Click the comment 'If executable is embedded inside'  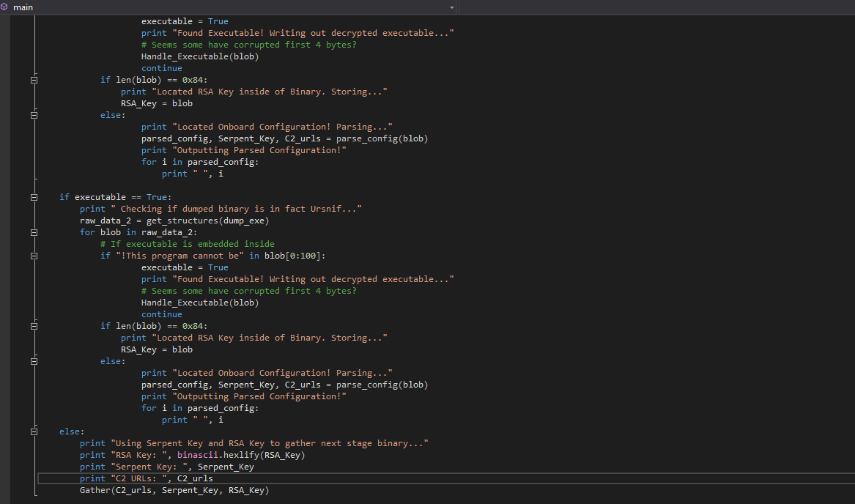[x=188, y=244]
